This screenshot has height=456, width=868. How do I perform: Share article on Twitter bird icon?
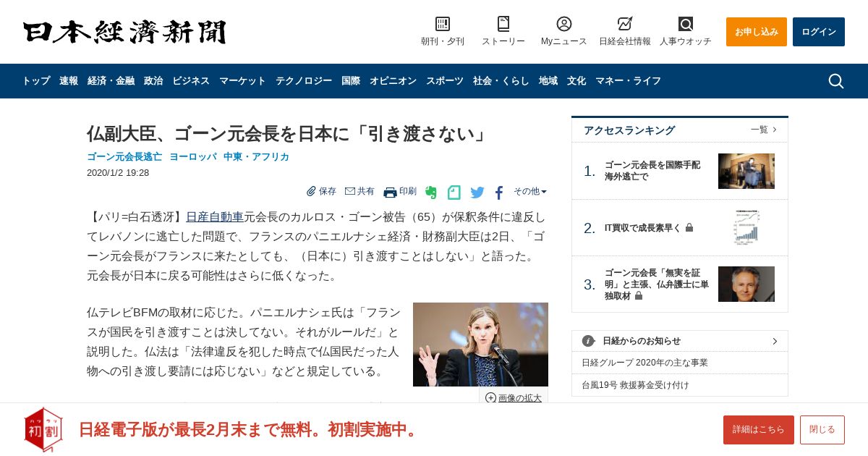point(477,193)
